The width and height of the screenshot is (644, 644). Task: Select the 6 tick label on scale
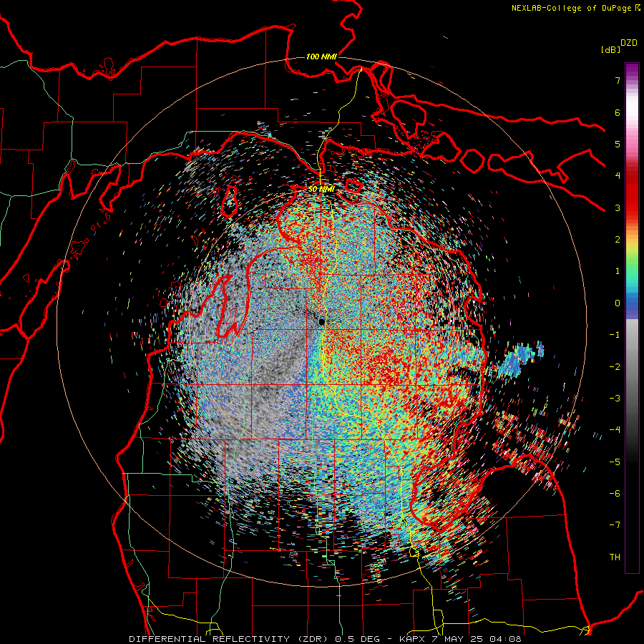click(x=618, y=112)
